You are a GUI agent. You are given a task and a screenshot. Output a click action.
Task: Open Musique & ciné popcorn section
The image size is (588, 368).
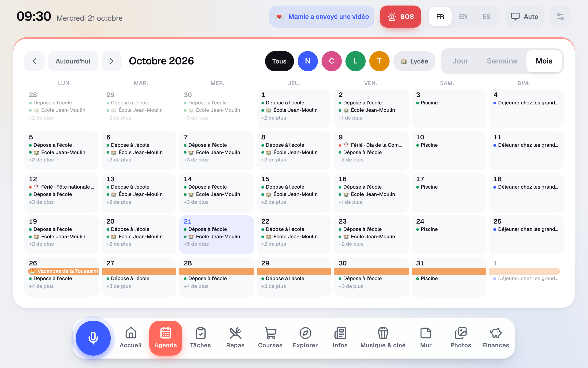[x=383, y=338]
